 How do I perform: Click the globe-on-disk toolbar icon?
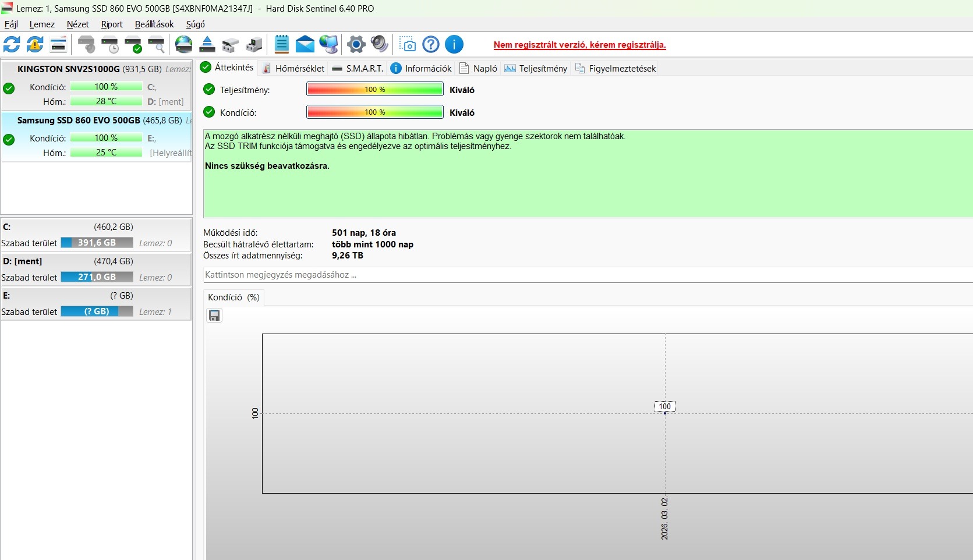coord(184,44)
